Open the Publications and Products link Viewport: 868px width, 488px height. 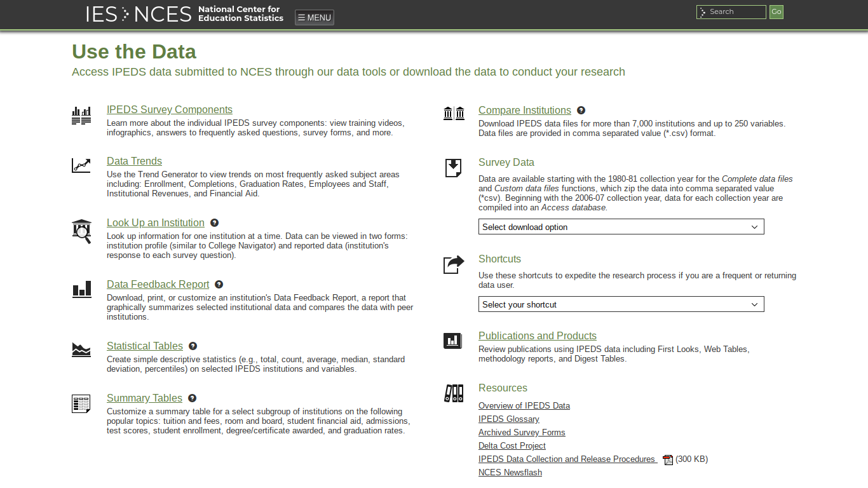(538, 336)
